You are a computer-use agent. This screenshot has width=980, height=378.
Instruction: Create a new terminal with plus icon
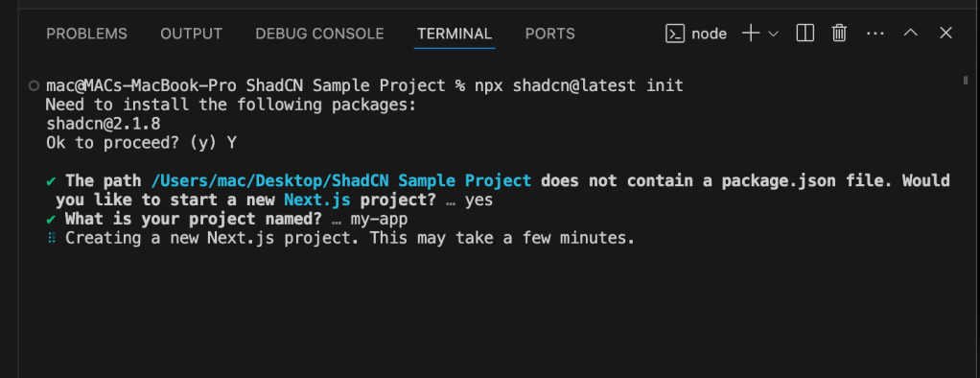click(751, 34)
